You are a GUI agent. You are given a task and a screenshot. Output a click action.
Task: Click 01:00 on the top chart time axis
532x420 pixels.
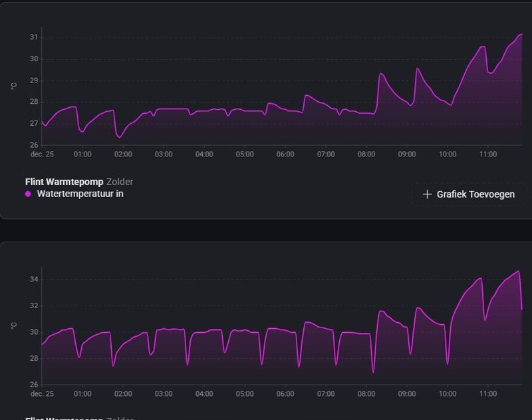pos(82,154)
